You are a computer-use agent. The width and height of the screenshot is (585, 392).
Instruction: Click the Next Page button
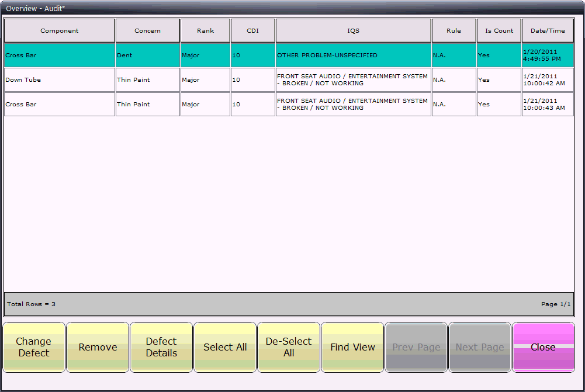480,347
